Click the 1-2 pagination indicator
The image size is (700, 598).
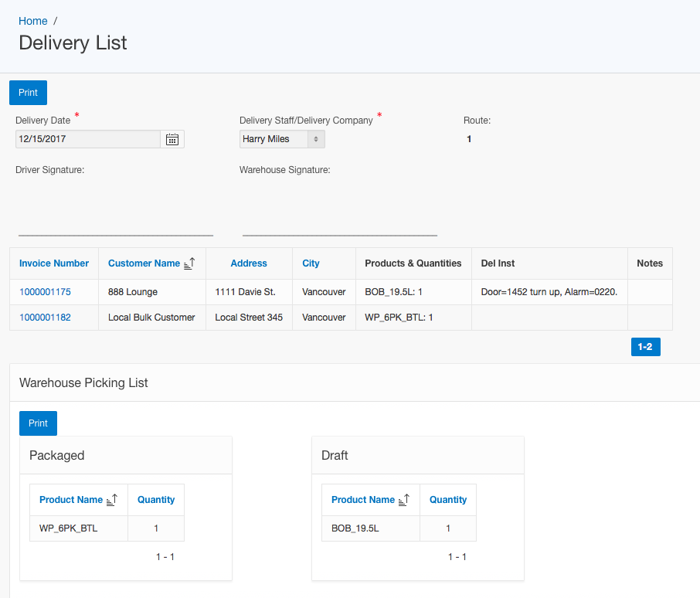point(645,347)
